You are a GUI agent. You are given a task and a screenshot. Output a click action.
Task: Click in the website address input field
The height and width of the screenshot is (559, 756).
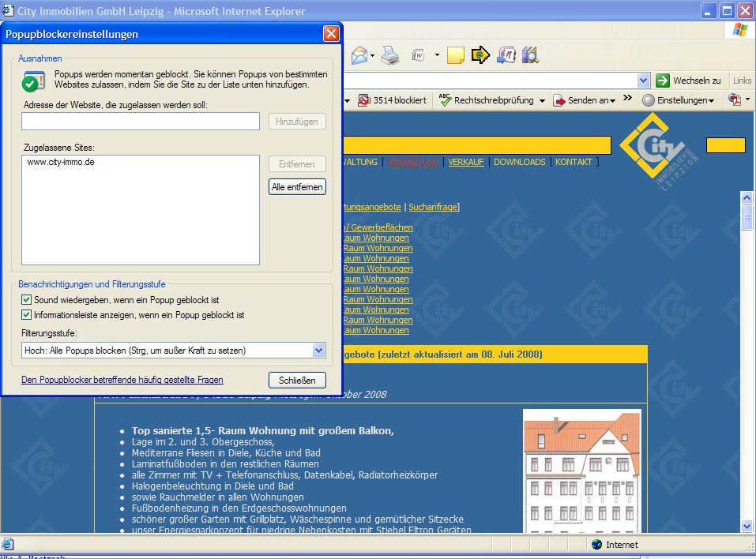(141, 122)
